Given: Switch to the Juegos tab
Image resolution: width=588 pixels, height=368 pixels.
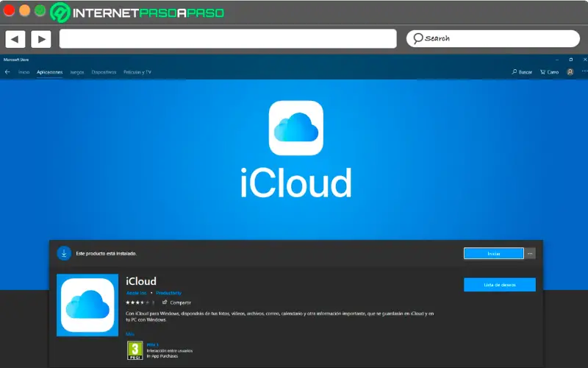Looking at the screenshot, I should click(x=77, y=72).
